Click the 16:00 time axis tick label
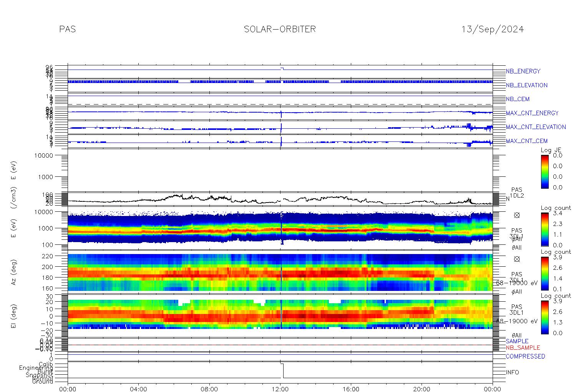This screenshot has height=392, width=581. pos(351,389)
